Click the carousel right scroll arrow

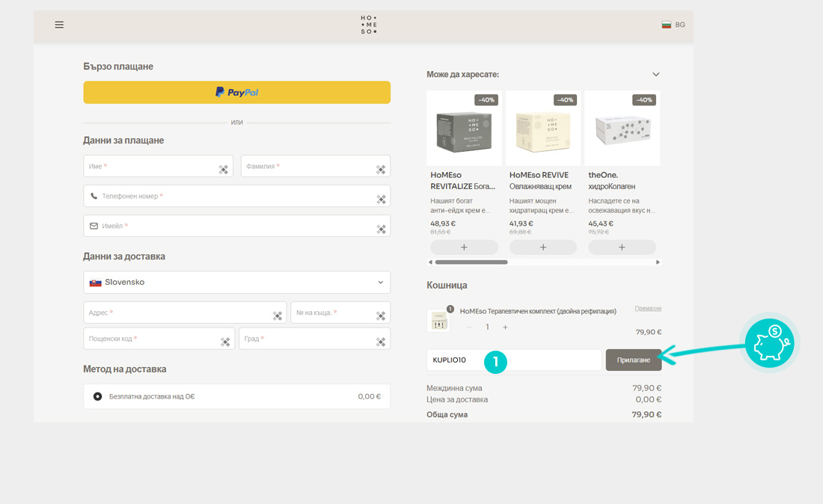click(658, 262)
